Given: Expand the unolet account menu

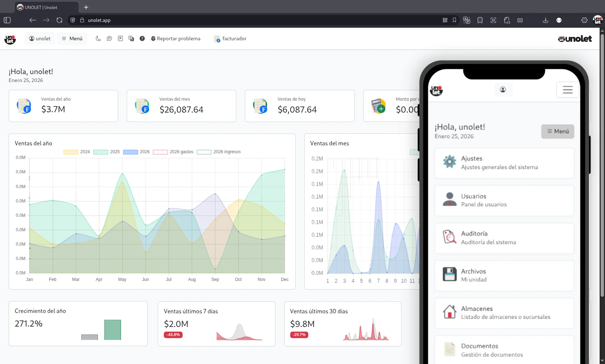Looking at the screenshot, I should click(40, 38).
